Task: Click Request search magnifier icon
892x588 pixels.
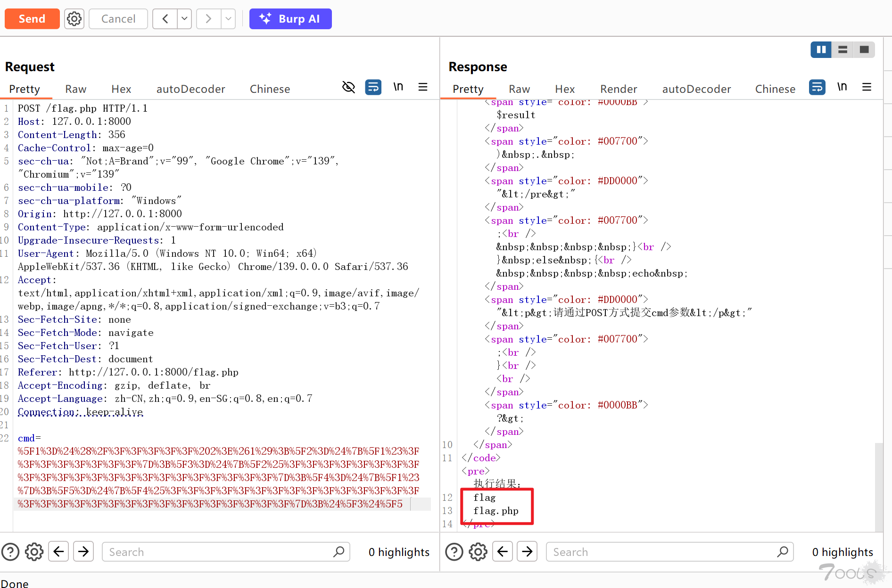Action: (339, 552)
